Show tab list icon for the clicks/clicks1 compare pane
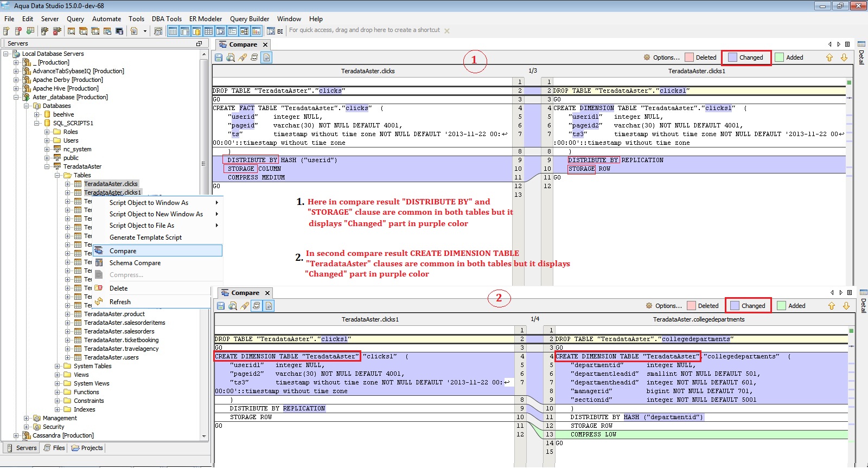Image resolution: width=868 pixels, height=469 pixels. [x=847, y=44]
